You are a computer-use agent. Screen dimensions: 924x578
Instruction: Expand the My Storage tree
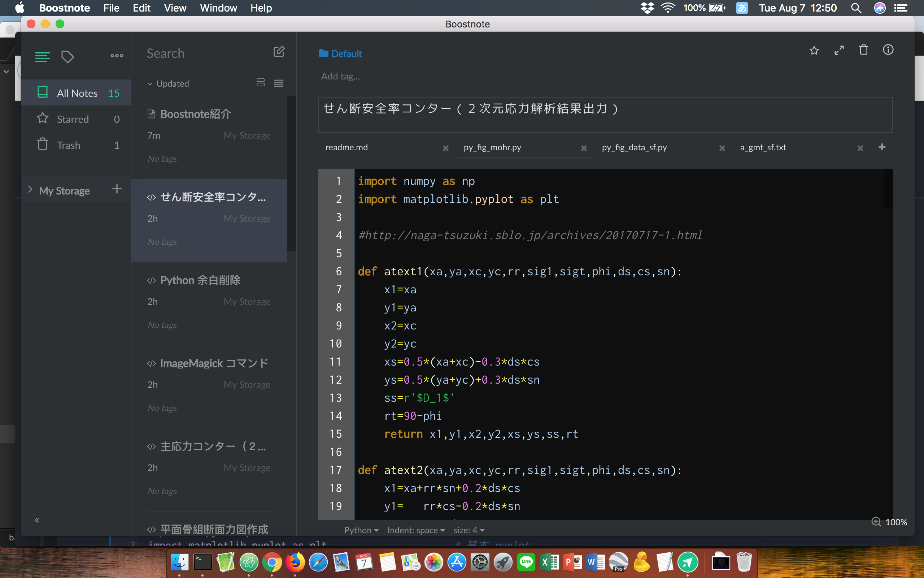click(30, 190)
